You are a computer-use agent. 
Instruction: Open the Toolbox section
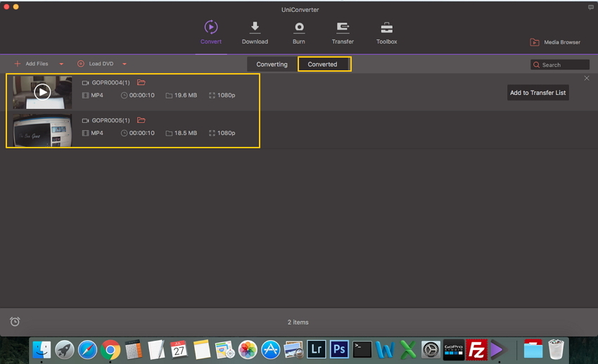[387, 33]
